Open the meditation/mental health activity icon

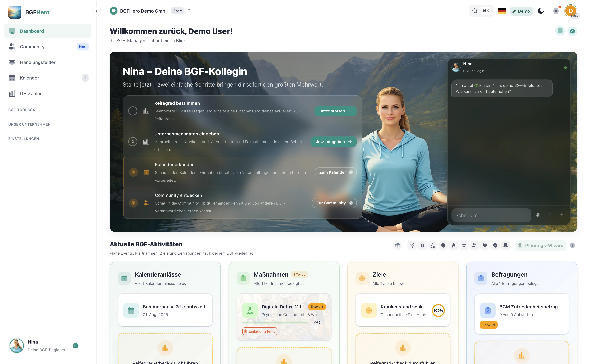coord(433,245)
